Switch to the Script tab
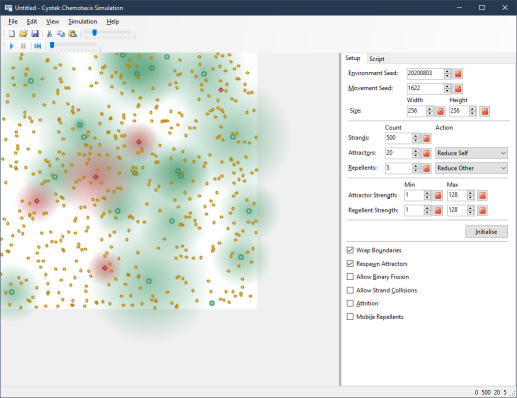Screen dimensions: 517x398 point(377,59)
